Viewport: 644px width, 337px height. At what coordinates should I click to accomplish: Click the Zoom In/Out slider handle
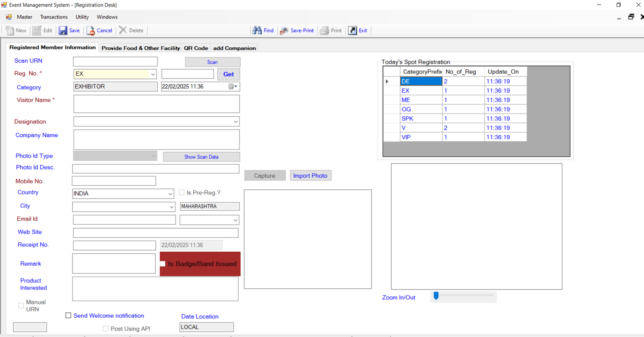[436, 296]
